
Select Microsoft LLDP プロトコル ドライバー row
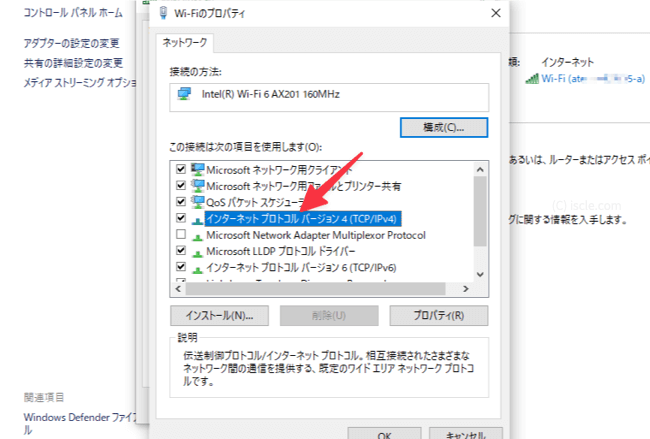click(281, 252)
